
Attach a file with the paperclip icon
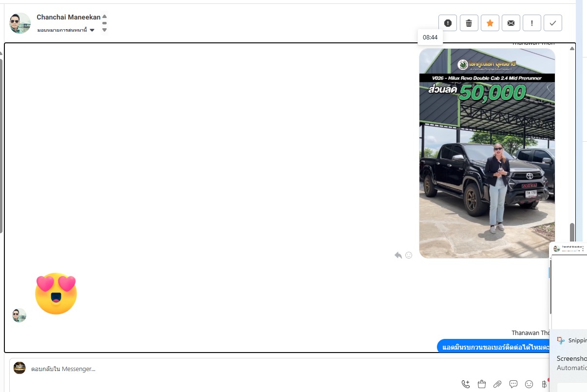click(497, 384)
